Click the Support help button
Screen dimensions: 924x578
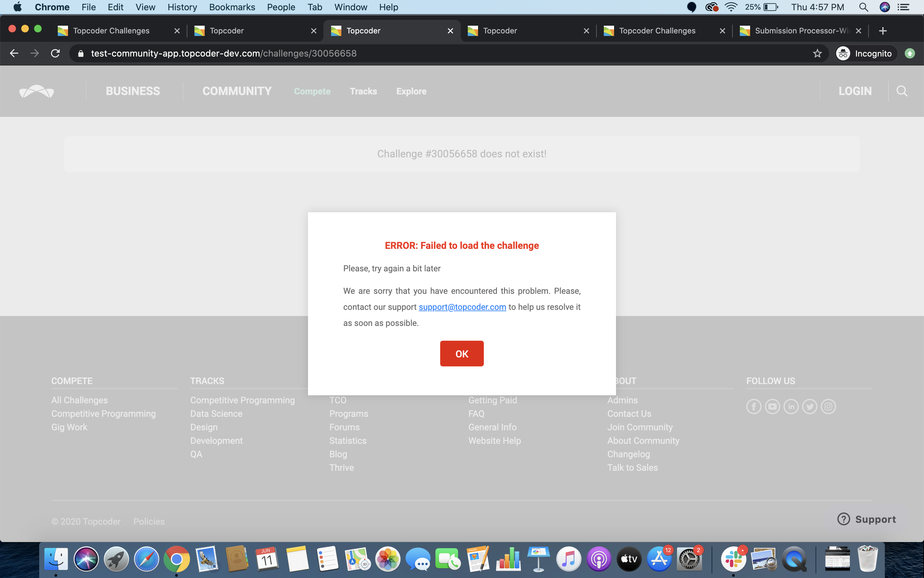(866, 519)
